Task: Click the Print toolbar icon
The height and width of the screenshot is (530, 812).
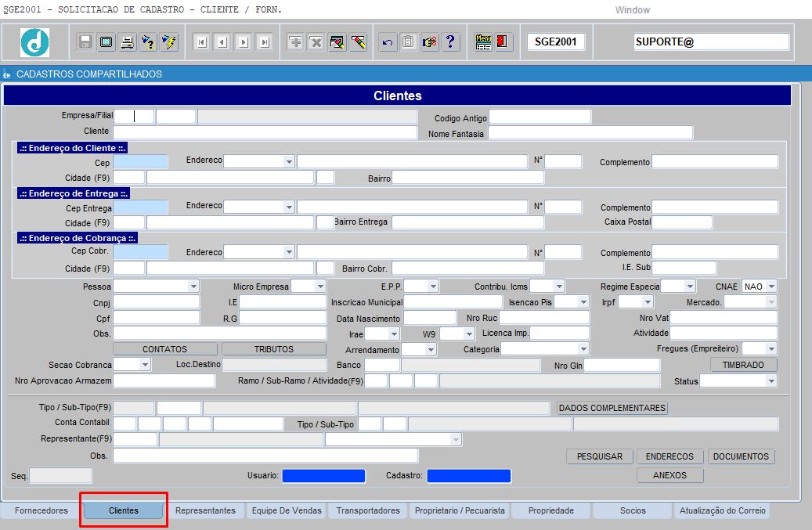Action: pyautogui.click(x=127, y=42)
